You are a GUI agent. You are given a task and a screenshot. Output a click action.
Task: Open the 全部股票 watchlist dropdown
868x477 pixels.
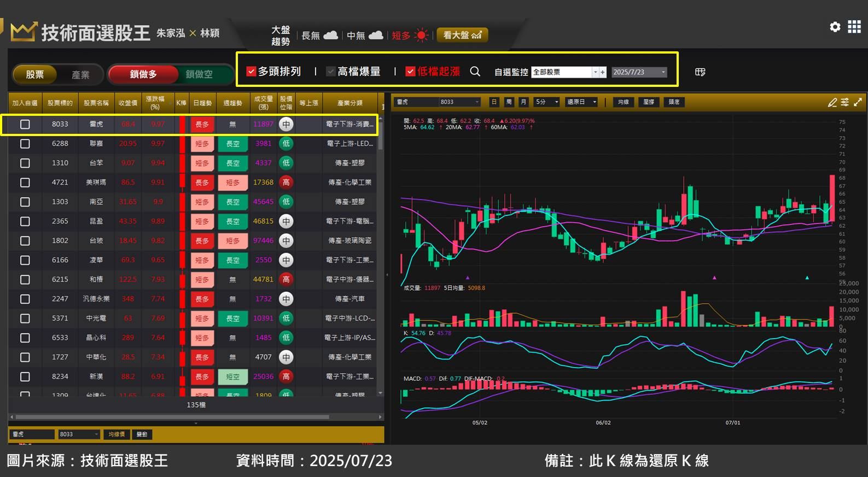click(x=595, y=72)
